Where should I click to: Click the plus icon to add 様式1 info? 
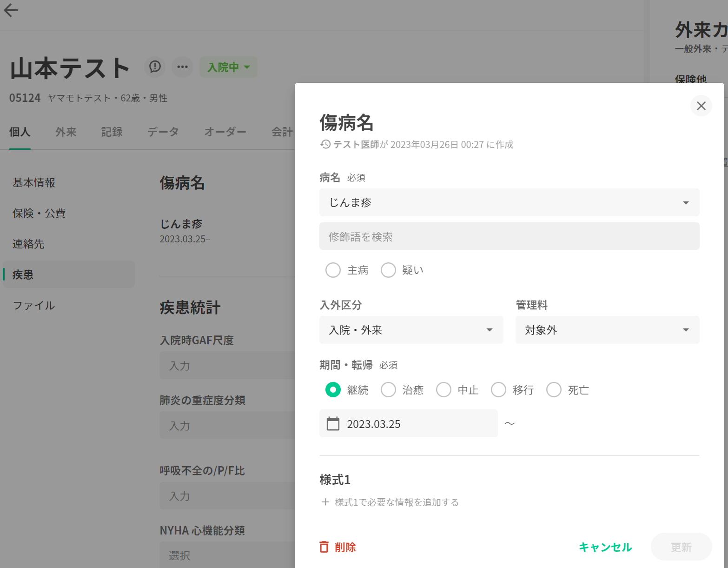point(325,502)
